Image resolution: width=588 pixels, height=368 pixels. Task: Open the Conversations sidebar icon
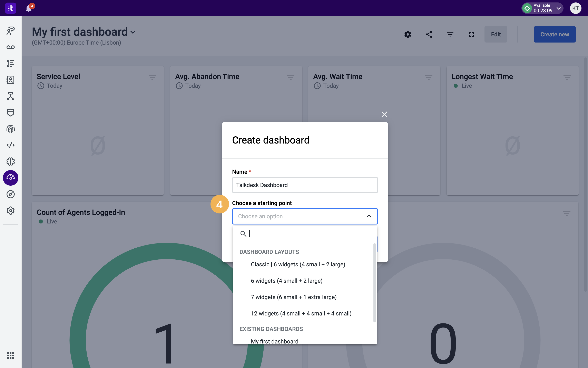[x=10, y=31]
